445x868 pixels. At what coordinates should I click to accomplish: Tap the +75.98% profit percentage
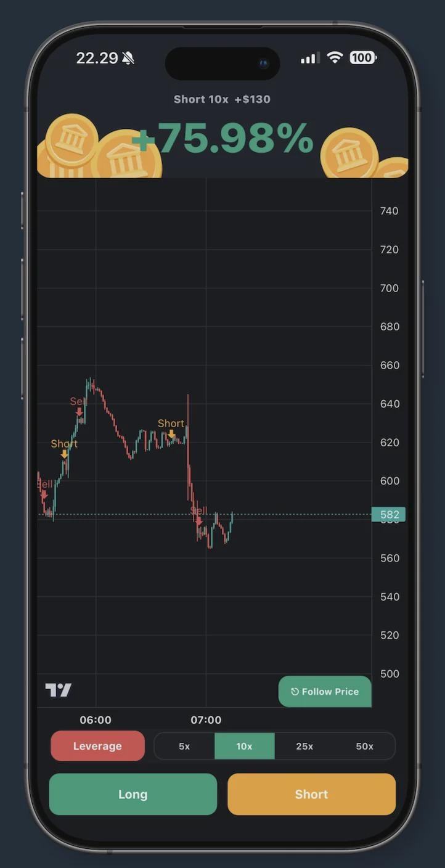click(223, 139)
